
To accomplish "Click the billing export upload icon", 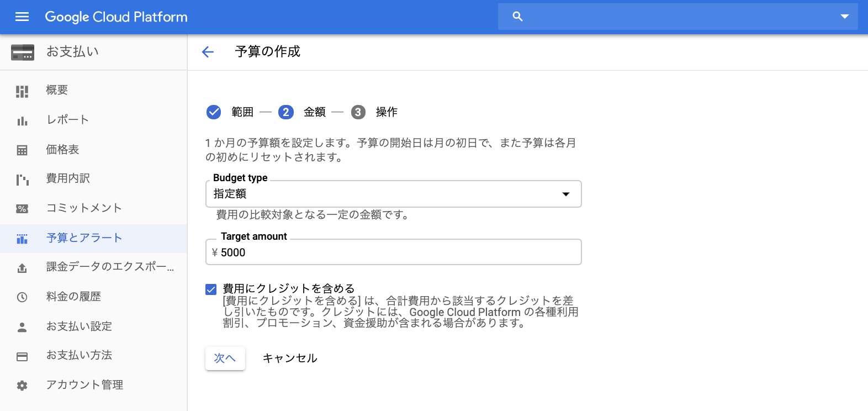I will coord(22,268).
